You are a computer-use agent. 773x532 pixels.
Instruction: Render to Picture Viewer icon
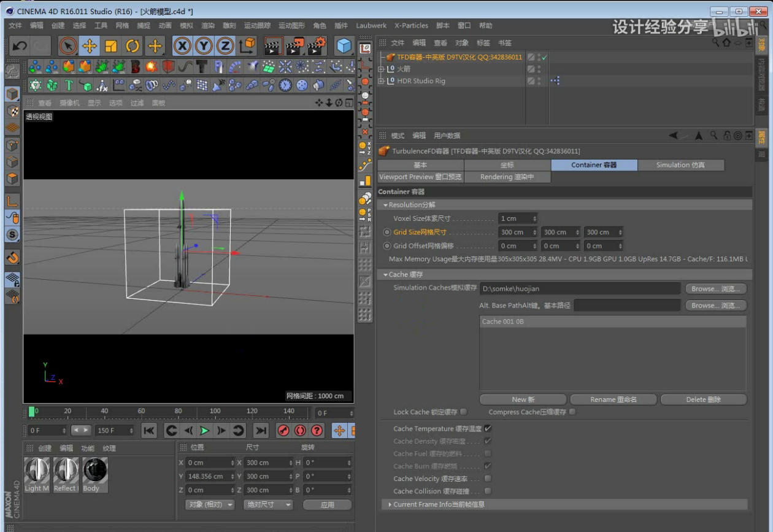pyautogui.click(x=295, y=46)
